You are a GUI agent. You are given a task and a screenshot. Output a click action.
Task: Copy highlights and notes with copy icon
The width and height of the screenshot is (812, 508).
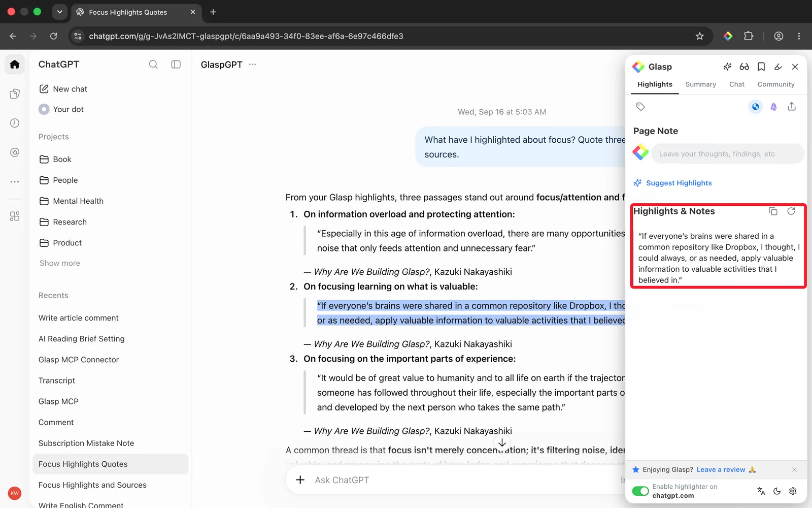(x=773, y=211)
